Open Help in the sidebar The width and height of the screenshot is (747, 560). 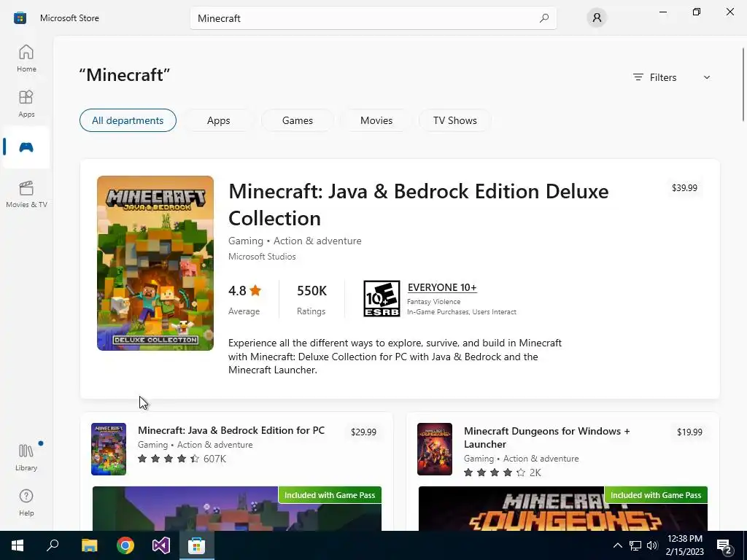click(x=26, y=503)
